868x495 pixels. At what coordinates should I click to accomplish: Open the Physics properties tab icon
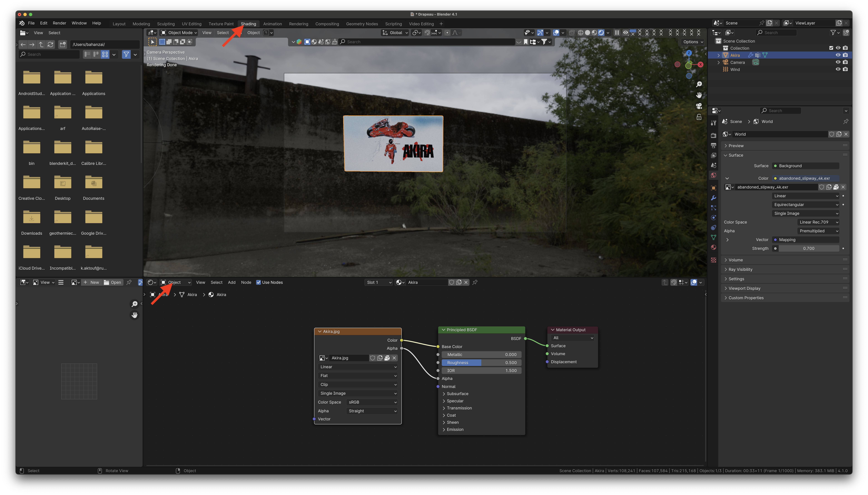(713, 218)
